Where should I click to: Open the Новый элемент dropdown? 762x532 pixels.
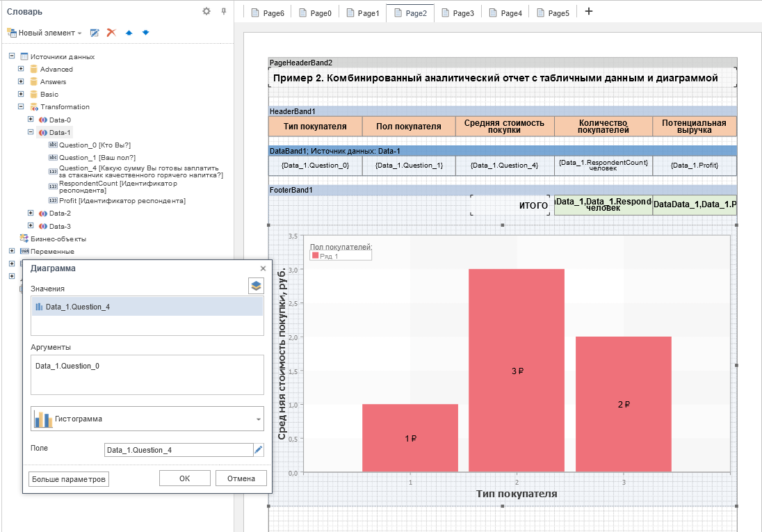pyautogui.click(x=44, y=33)
